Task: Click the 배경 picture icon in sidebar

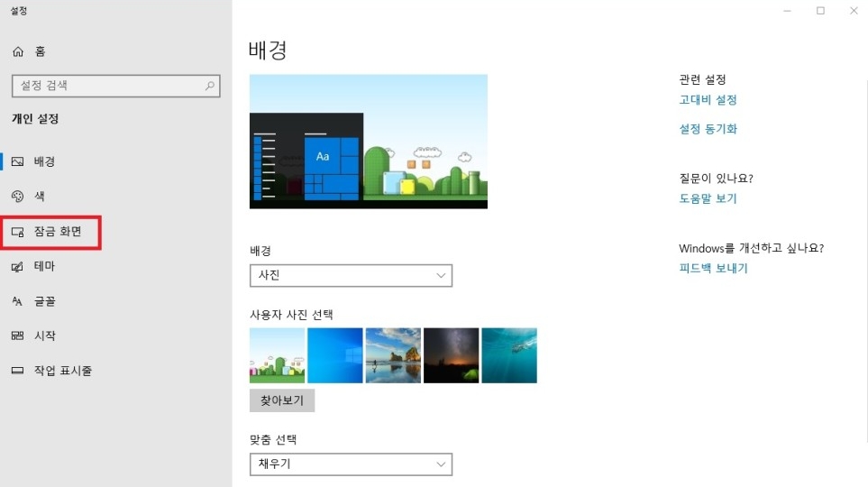Action: (x=18, y=161)
